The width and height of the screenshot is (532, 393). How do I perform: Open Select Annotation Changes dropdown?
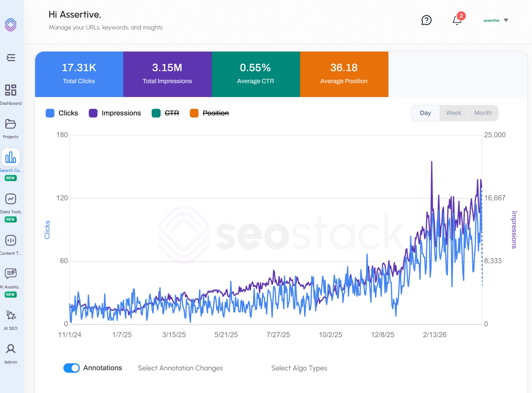(x=180, y=368)
